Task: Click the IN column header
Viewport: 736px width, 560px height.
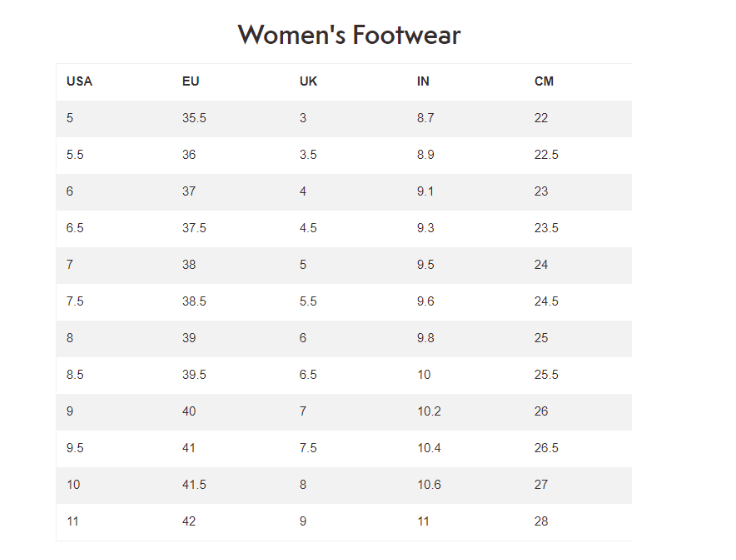Action: pos(423,81)
